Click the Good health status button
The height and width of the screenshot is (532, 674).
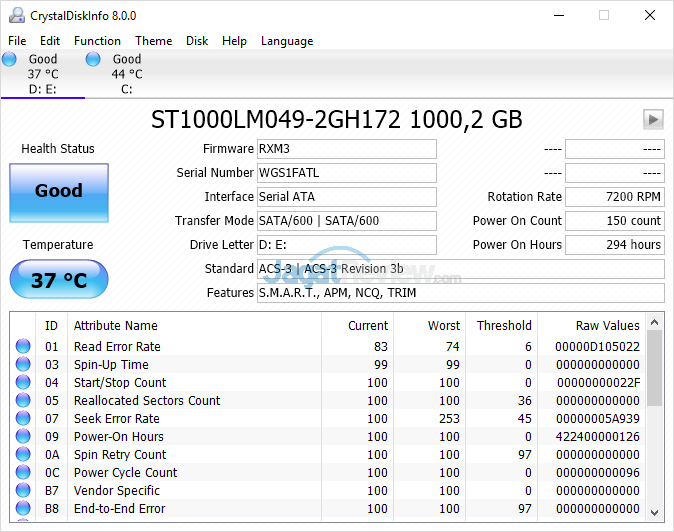pos(58,191)
